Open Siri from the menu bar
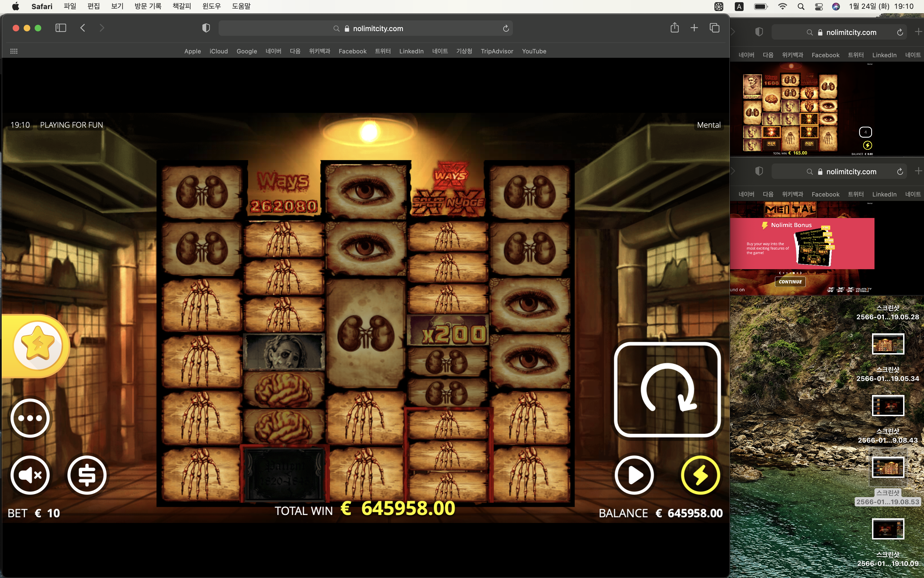Screen dimensions: 924x578 tap(836, 7)
